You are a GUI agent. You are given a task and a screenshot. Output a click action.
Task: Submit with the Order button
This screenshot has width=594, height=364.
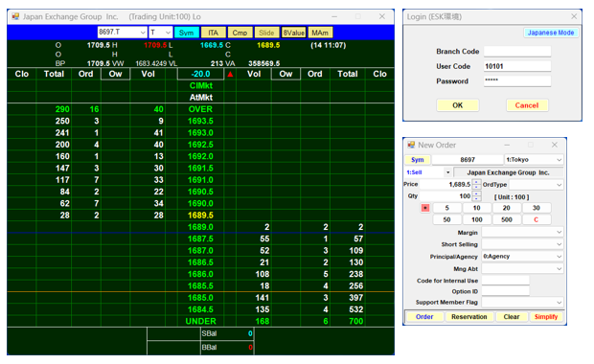coord(424,317)
